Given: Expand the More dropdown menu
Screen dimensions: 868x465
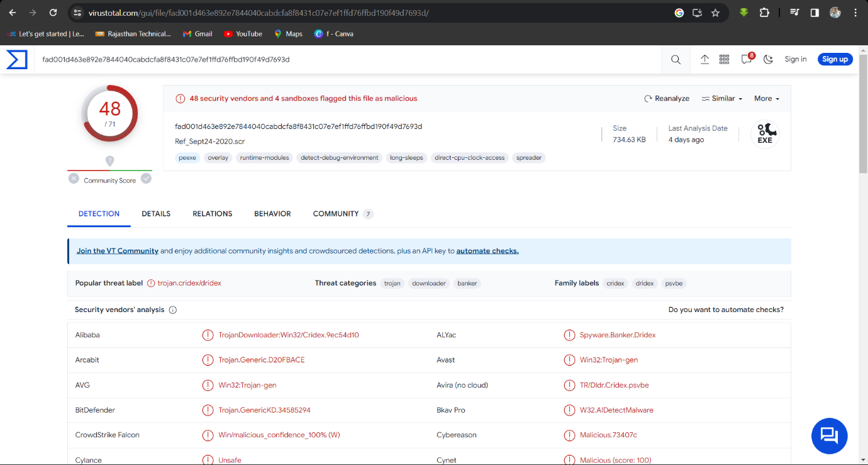Looking at the screenshot, I should coord(766,99).
